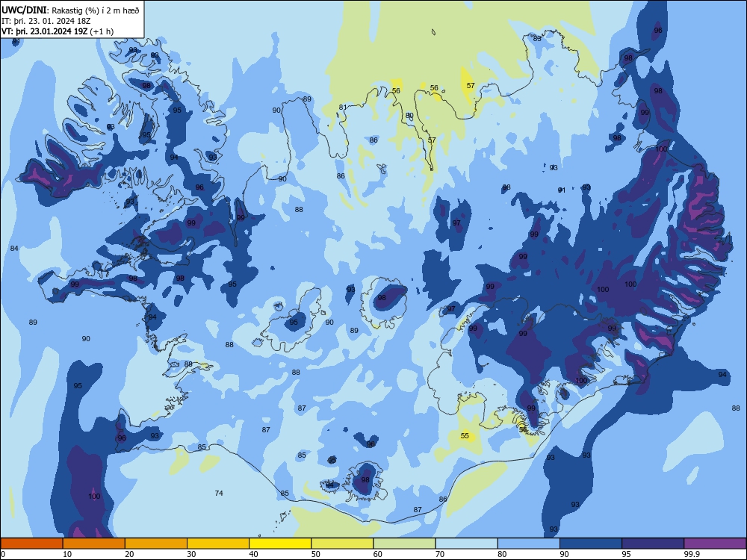Select the legend scale label '30'
Image resolution: width=747 pixels, height=560 pixels.
191,554
